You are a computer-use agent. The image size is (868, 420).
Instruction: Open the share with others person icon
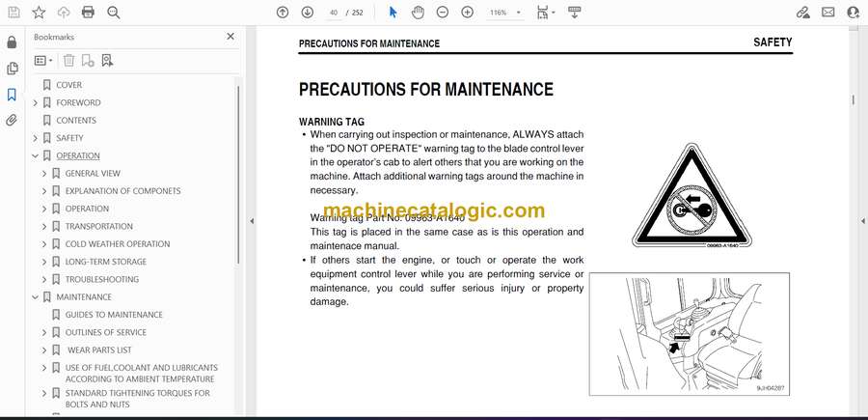pyautogui.click(x=854, y=13)
